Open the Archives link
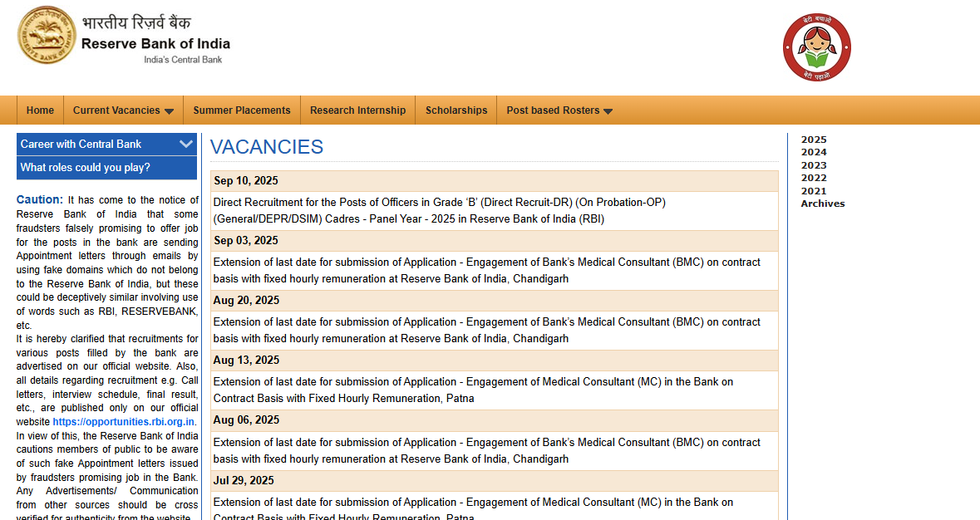The width and height of the screenshot is (980, 520). pyautogui.click(x=822, y=204)
